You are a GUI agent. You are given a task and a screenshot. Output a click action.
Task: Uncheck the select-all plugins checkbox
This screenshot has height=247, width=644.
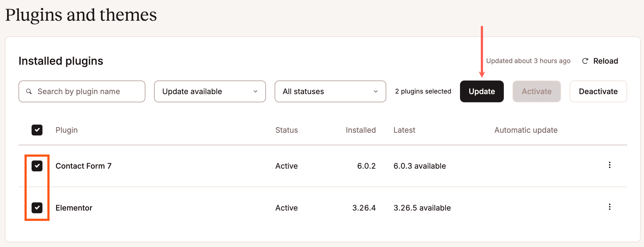click(x=37, y=130)
